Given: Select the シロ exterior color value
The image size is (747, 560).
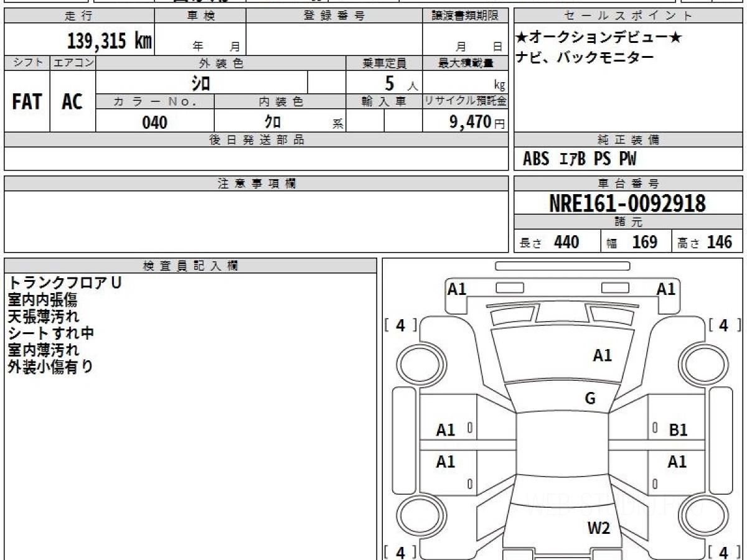Looking at the screenshot, I should [x=200, y=82].
